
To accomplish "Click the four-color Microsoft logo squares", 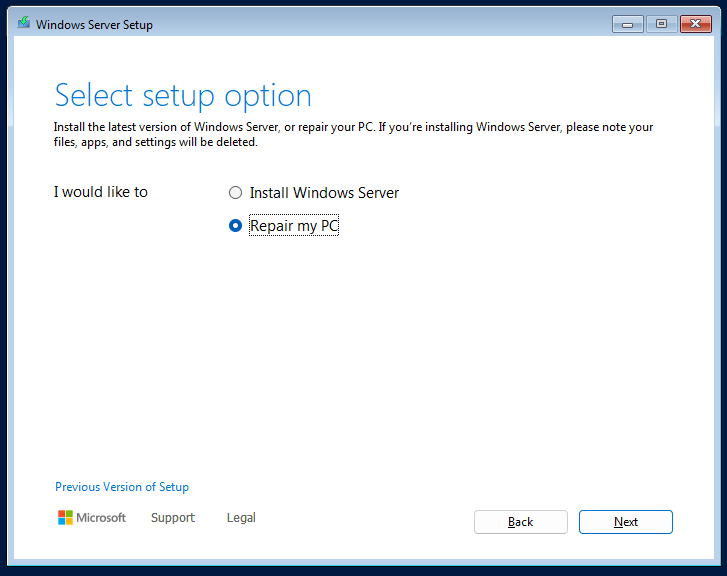I will (x=65, y=518).
